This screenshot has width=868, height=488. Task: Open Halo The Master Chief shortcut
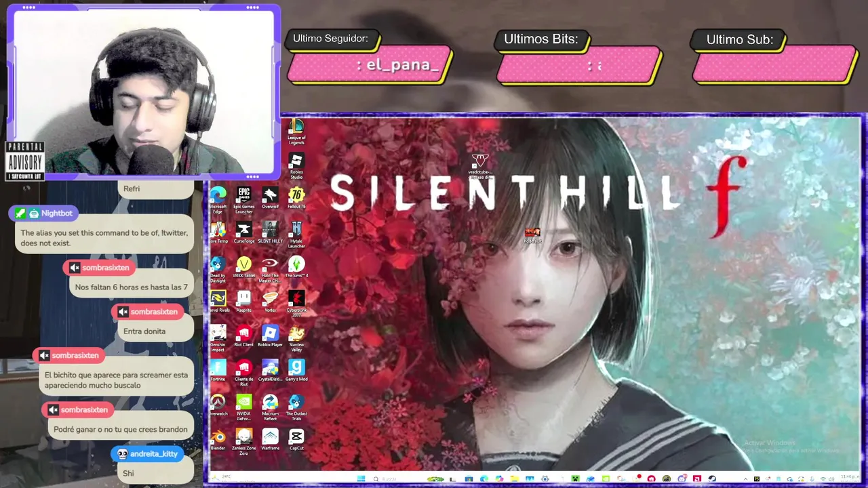pos(270,270)
